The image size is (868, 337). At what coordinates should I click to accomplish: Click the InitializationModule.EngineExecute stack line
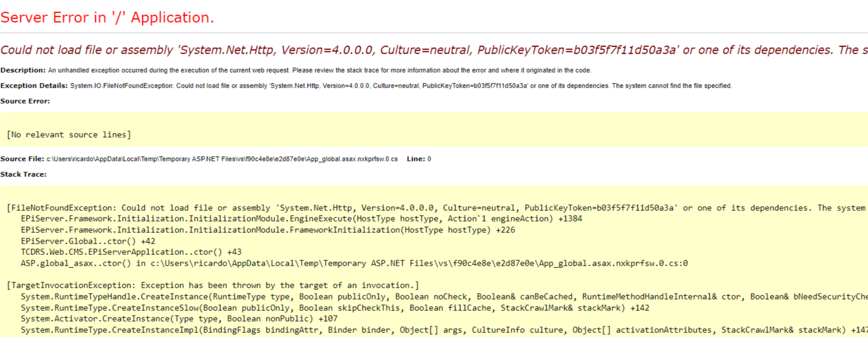pos(301,219)
